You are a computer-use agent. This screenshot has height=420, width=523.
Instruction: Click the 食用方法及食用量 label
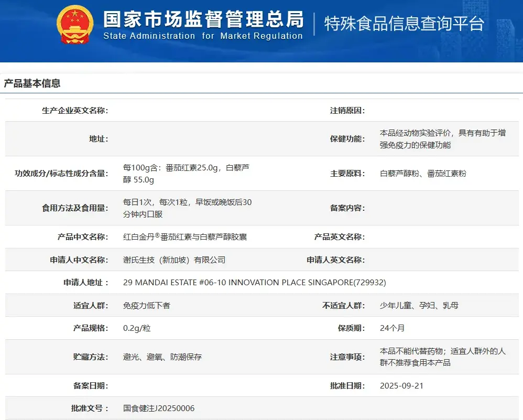(x=75, y=208)
